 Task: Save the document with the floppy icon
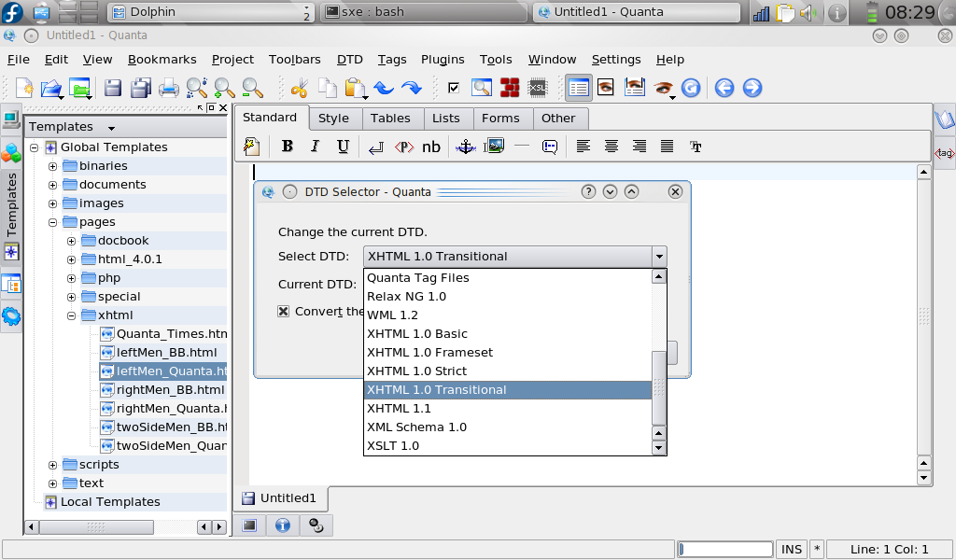tap(113, 88)
